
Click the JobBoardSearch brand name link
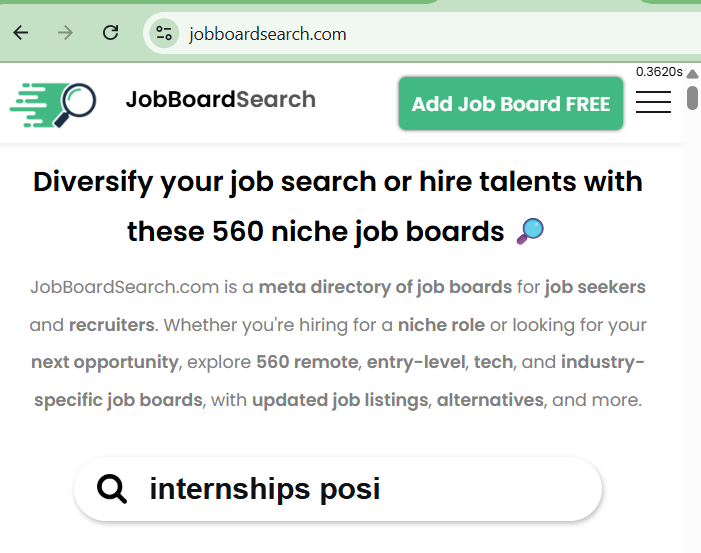[x=220, y=100]
